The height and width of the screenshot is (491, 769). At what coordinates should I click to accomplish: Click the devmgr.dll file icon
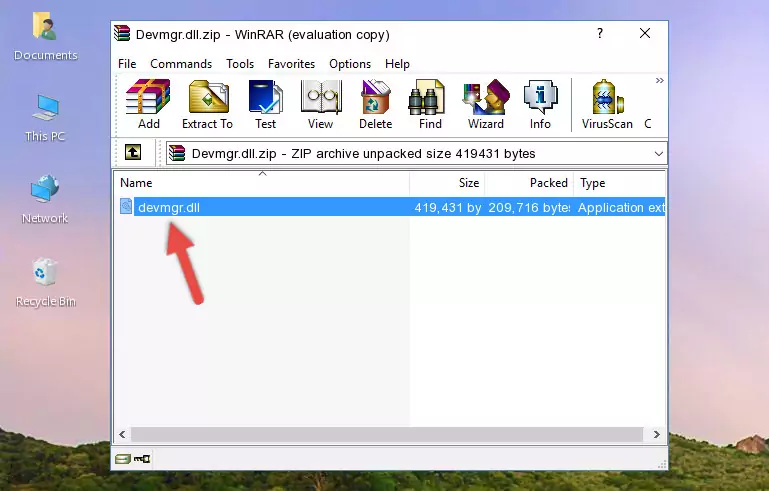click(x=126, y=207)
